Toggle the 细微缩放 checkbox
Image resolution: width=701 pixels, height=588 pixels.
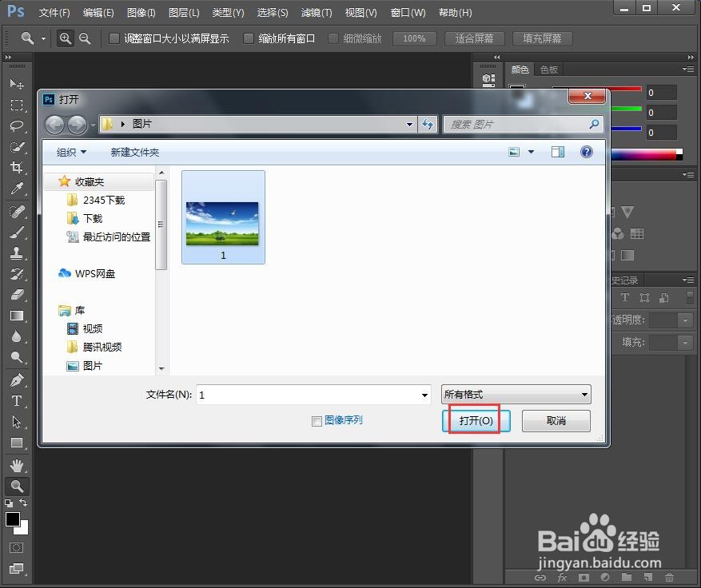point(333,38)
